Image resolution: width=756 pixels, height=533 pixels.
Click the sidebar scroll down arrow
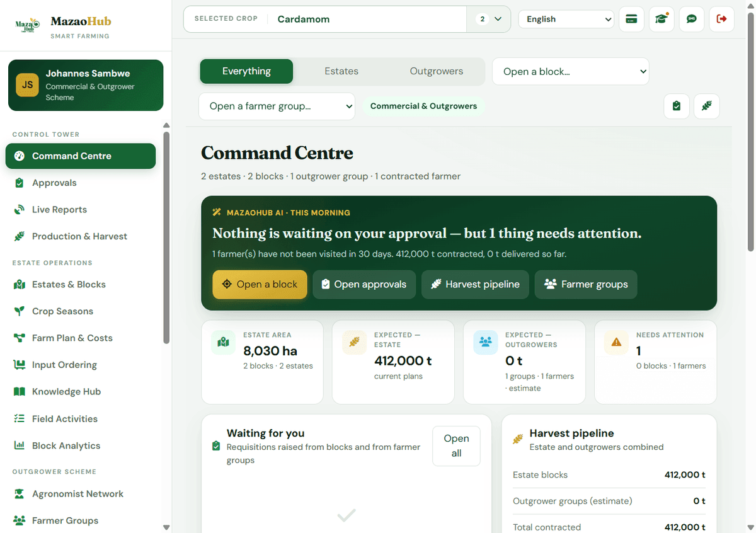[166, 527]
